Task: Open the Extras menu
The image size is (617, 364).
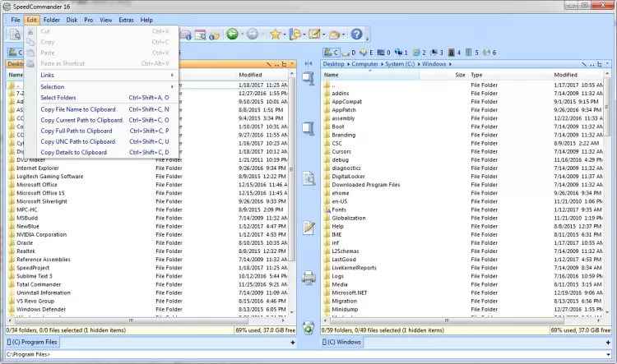Action: pyautogui.click(x=127, y=20)
